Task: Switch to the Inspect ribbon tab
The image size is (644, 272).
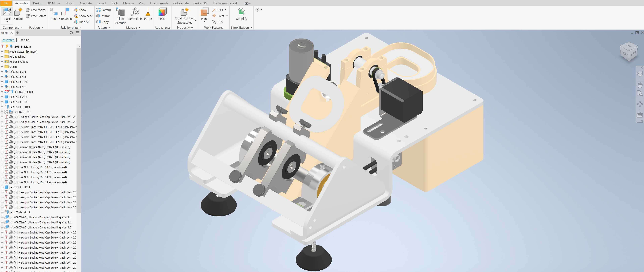Action: click(x=101, y=3)
